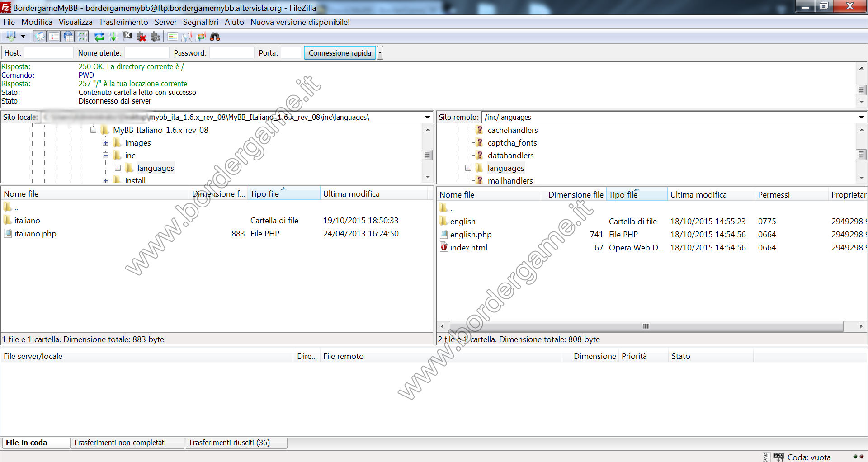Disconnect from the current server icon

[x=142, y=36]
